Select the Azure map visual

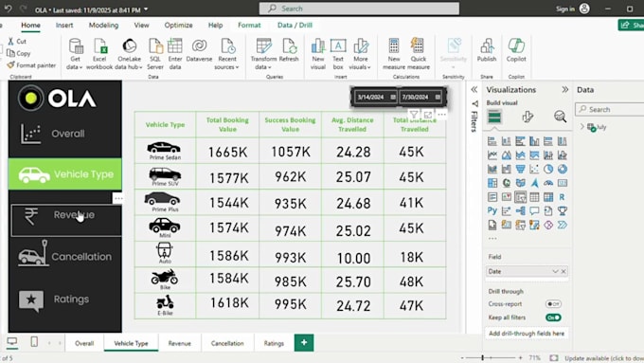534,183
